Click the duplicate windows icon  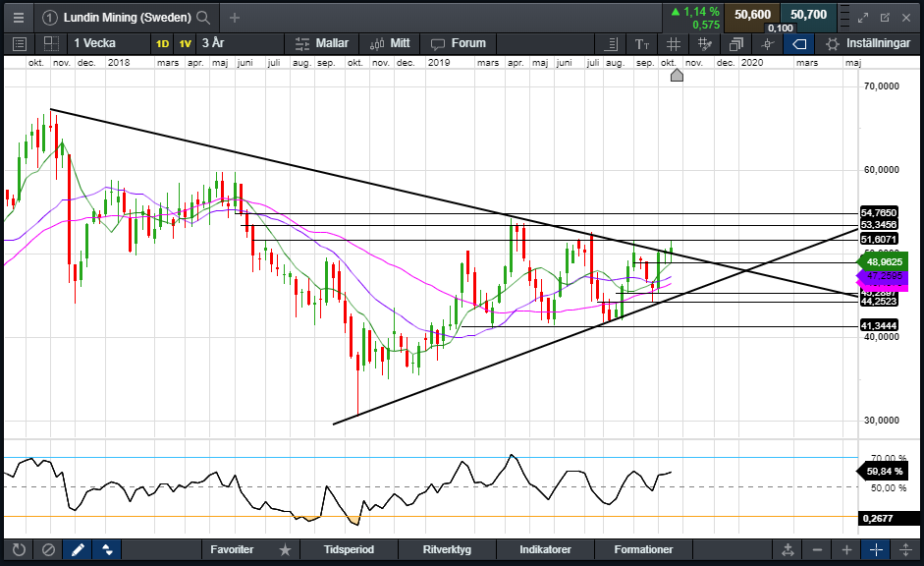coord(736,43)
